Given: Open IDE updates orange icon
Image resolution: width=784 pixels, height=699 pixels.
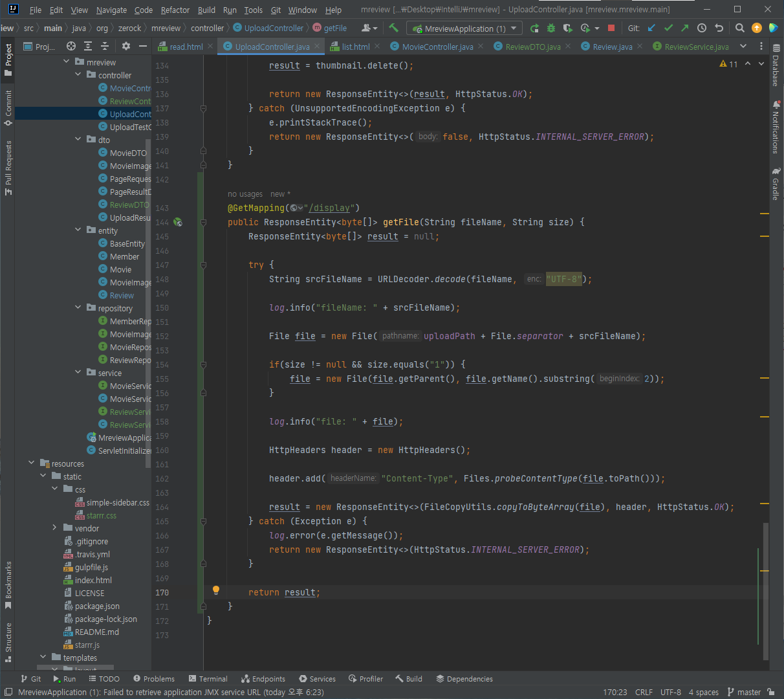Looking at the screenshot, I should point(757,28).
